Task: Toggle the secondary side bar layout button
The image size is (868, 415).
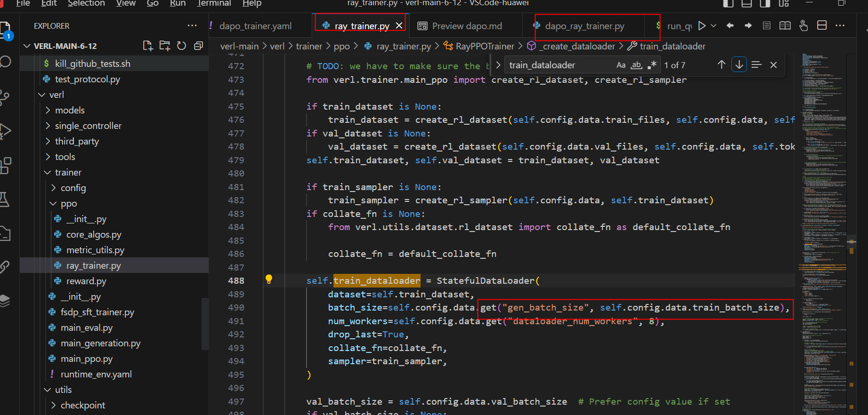Action: [x=765, y=3]
